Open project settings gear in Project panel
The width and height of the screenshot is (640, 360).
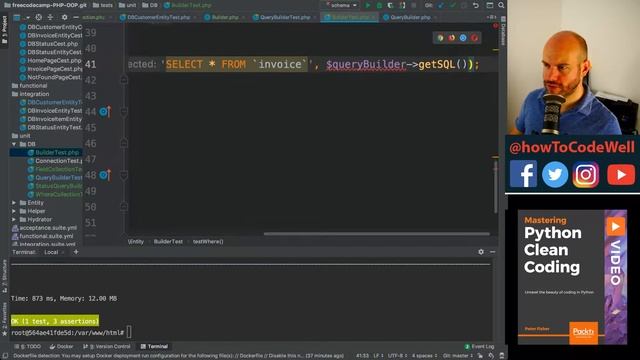[64, 18]
